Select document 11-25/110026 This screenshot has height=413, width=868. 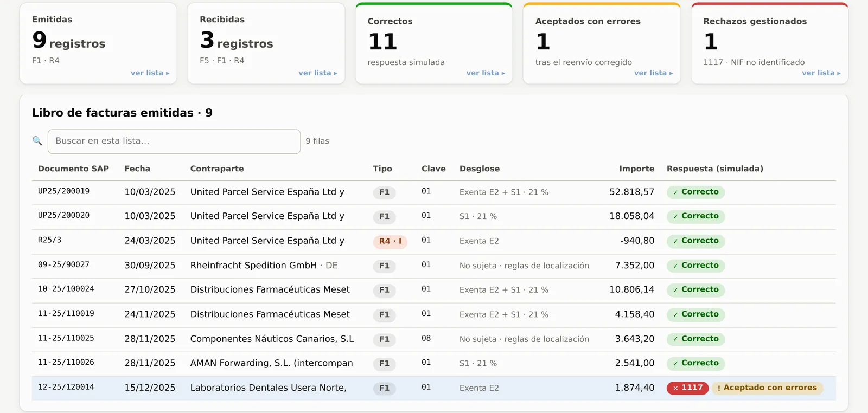(x=66, y=363)
